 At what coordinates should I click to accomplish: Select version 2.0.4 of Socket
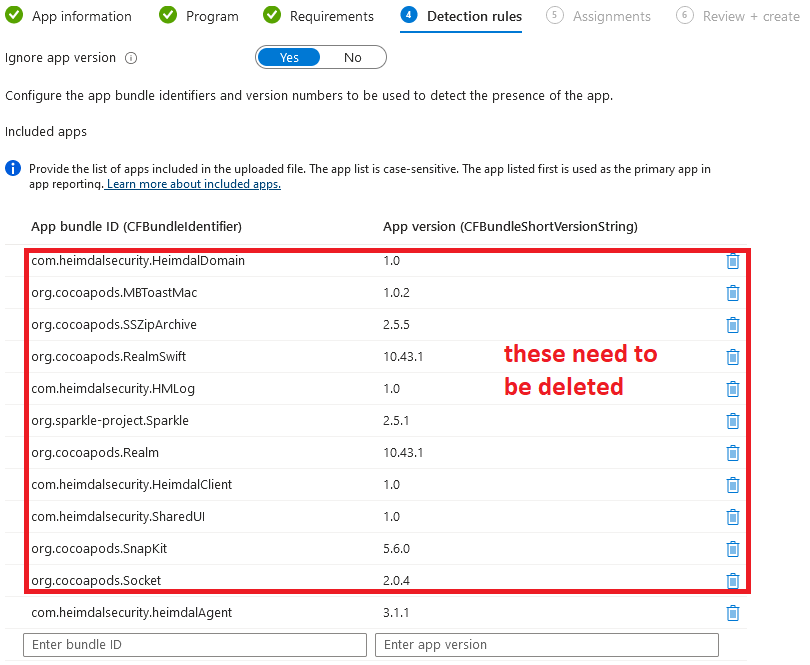pos(396,581)
